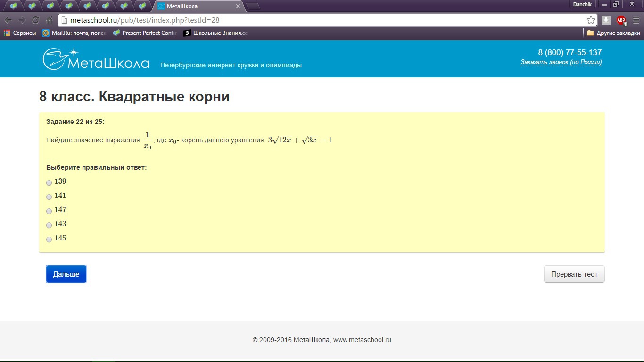
Task: Click the heading 8 класс. Квадратные корни
Action: [x=134, y=97]
